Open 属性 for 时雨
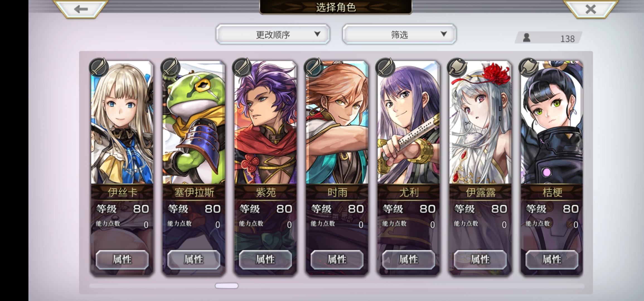This screenshot has height=301, width=644. [337, 259]
